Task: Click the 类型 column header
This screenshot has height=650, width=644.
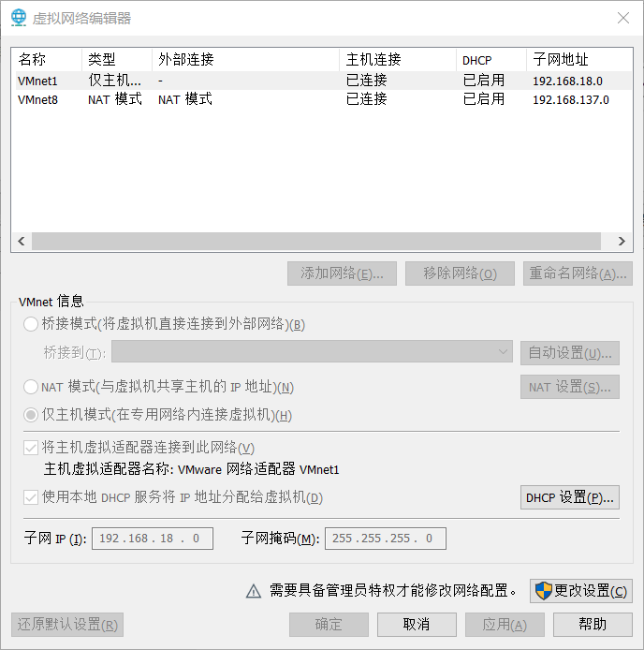Action: tap(117, 60)
